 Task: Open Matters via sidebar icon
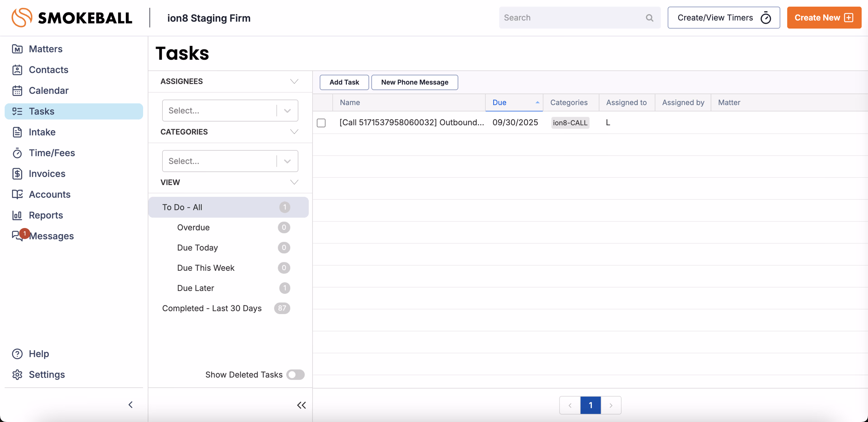click(17, 49)
